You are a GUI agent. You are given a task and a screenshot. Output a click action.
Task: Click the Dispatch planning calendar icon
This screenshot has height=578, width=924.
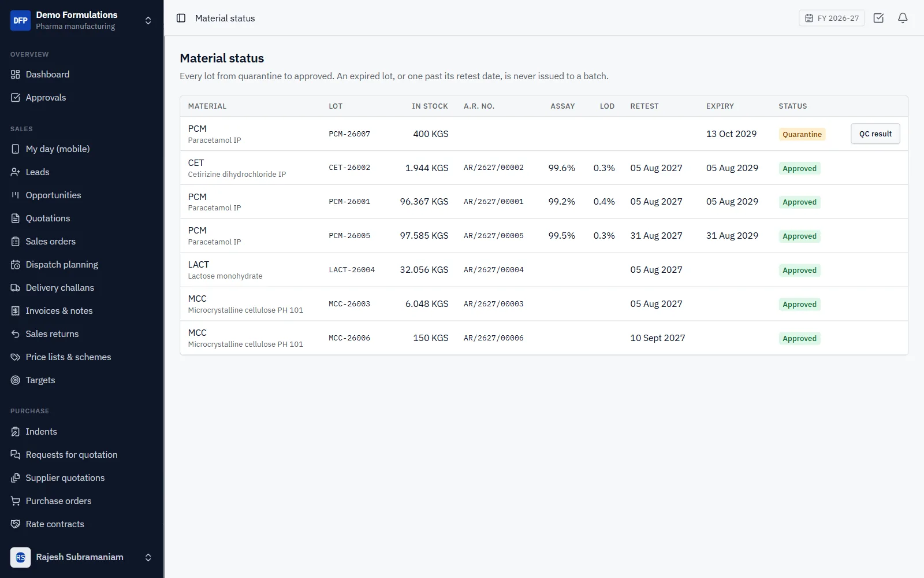pos(16,265)
